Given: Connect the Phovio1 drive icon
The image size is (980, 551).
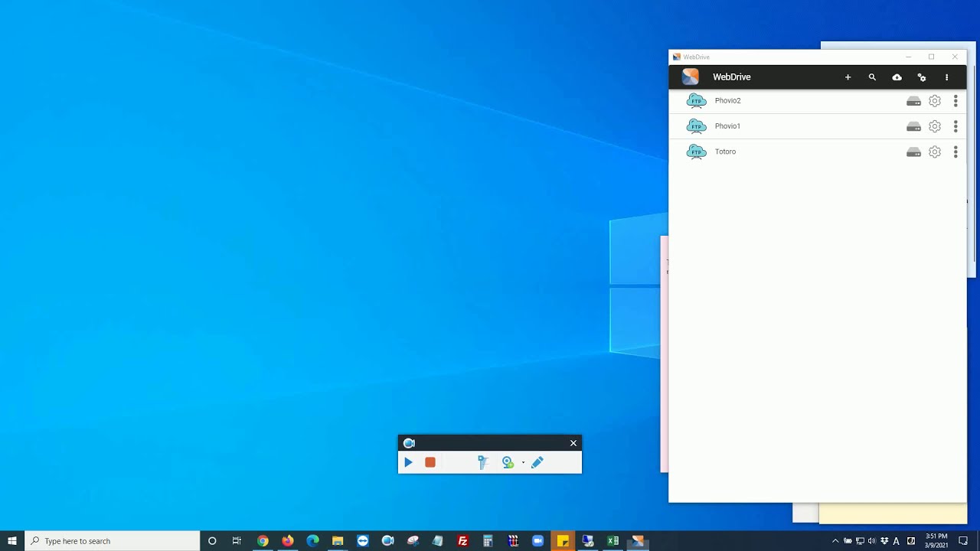Looking at the screenshot, I should click(x=913, y=126).
